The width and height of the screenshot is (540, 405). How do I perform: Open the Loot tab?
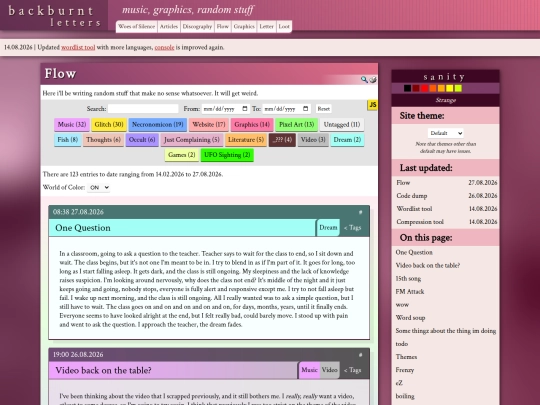[x=284, y=27]
